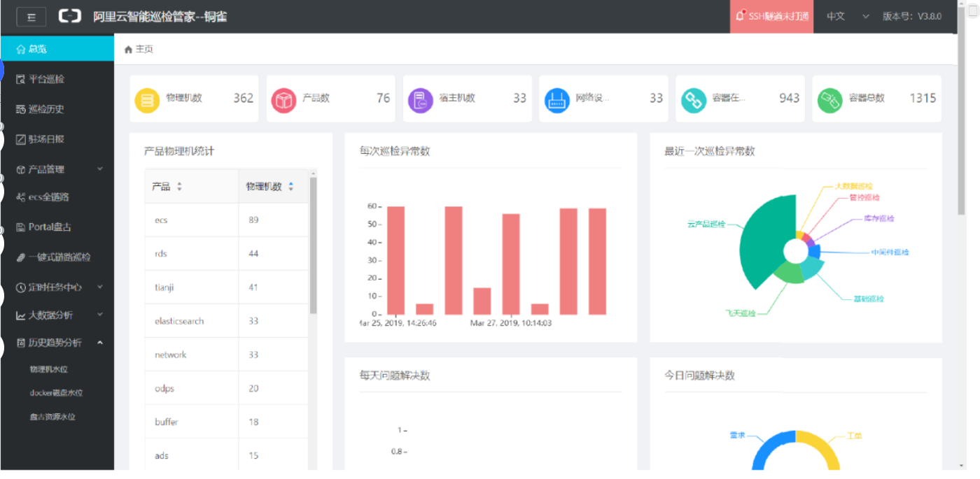Viewport: 980px width, 479px height.
Task: Select the ecs row in product table
Action: [x=227, y=220]
